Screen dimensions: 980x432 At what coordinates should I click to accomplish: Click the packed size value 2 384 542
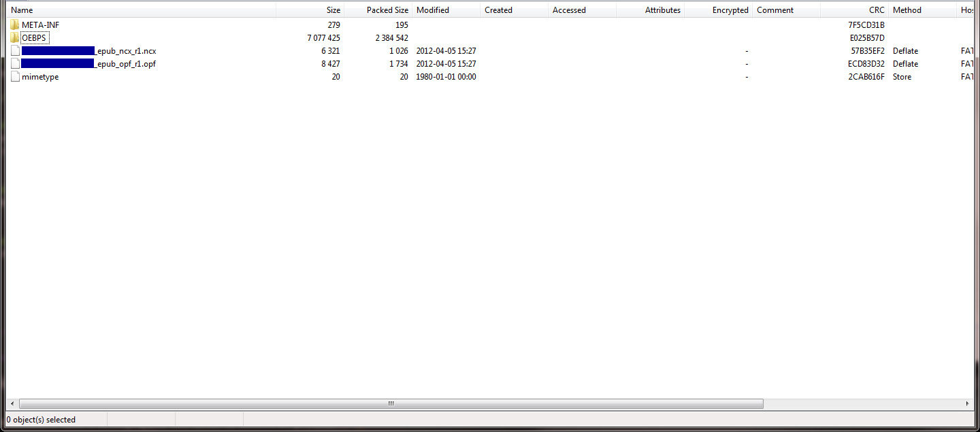[392, 38]
